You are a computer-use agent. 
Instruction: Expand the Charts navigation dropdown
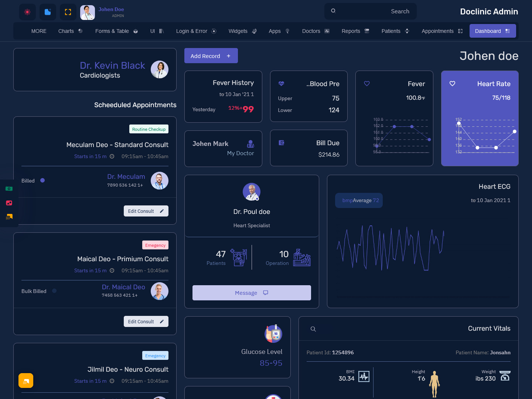[x=70, y=31]
